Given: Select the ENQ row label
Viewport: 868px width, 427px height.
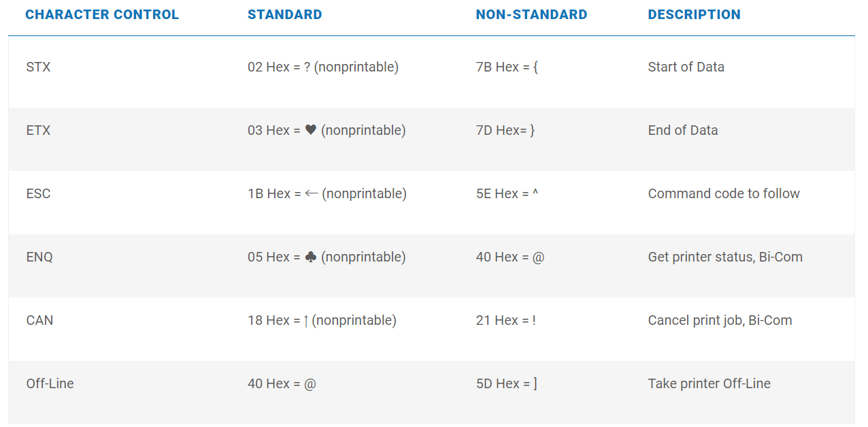Looking at the screenshot, I should [39, 257].
